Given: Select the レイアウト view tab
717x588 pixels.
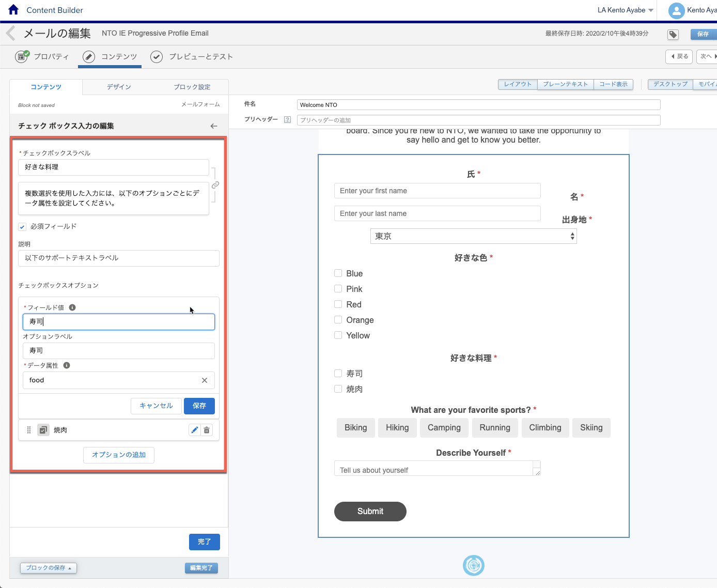Looking at the screenshot, I should [x=518, y=84].
